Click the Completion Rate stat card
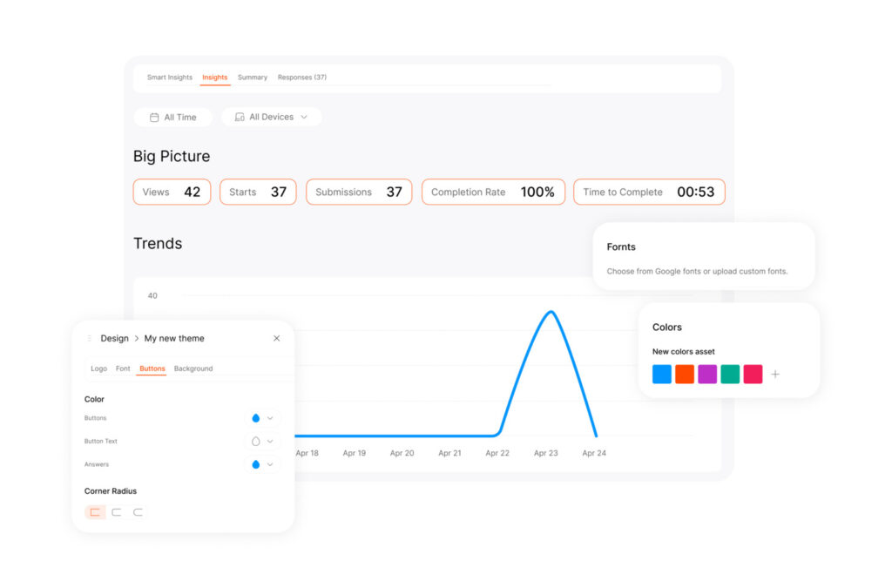892x588 pixels. [x=493, y=192]
